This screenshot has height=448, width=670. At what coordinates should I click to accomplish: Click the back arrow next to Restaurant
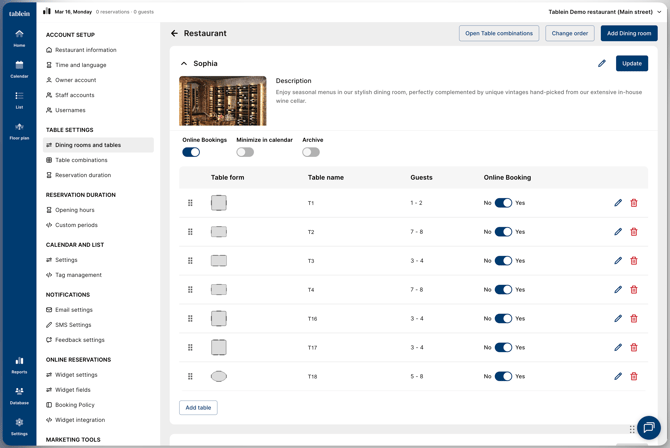coord(174,34)
